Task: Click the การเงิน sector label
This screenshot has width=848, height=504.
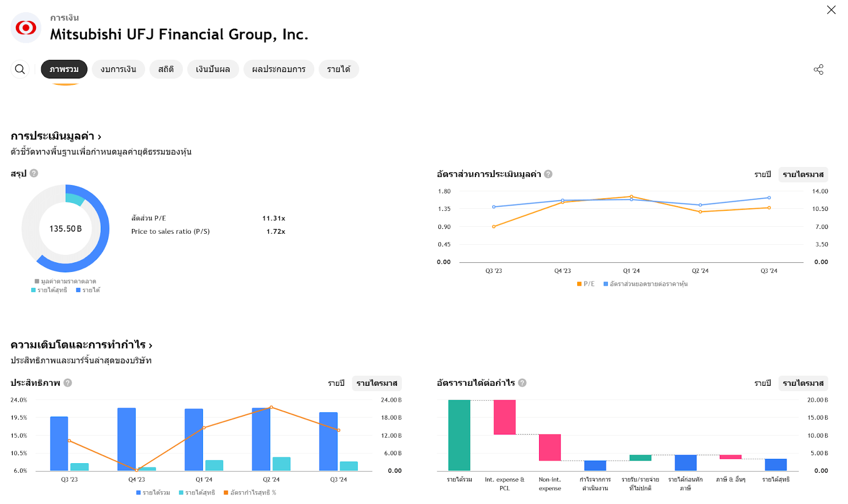Action: (x=65, y=18)
